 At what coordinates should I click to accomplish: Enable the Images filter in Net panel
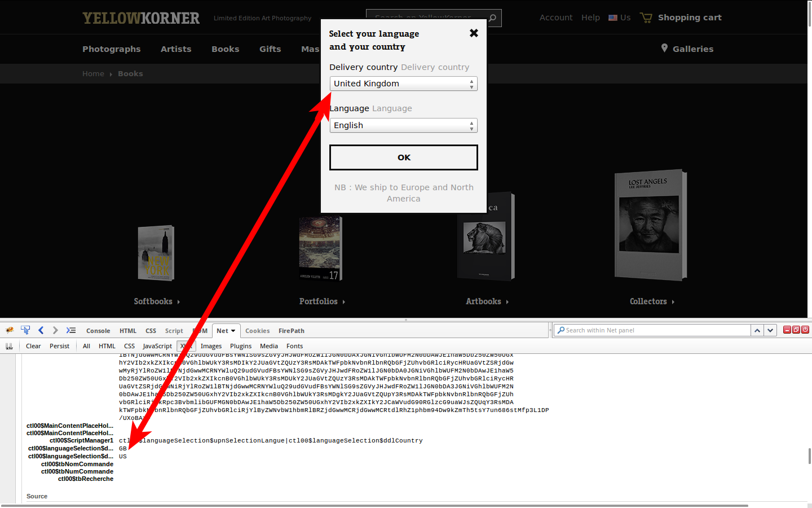pos(211,346)
